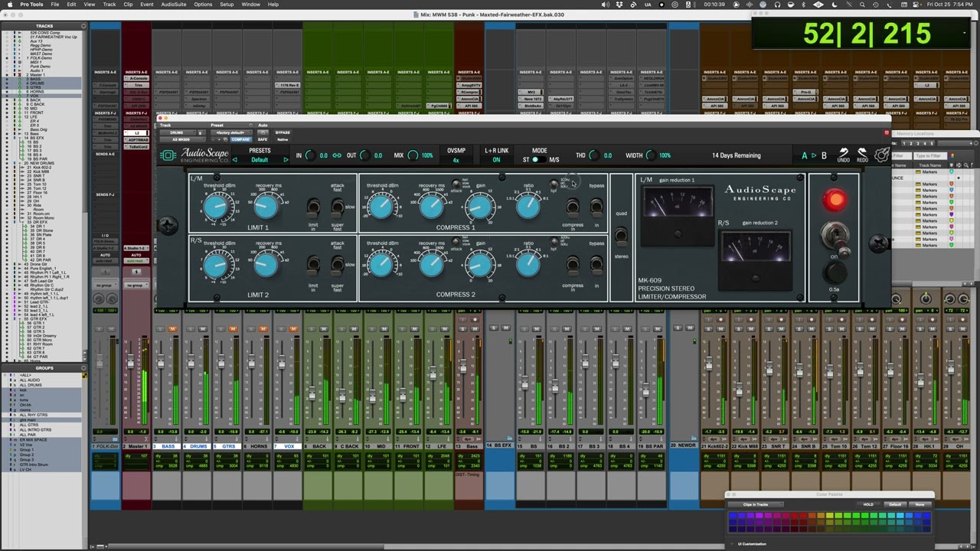Click the plugin BYPASS button
Screen dimensions: 980x551
[x=282, y=132]
